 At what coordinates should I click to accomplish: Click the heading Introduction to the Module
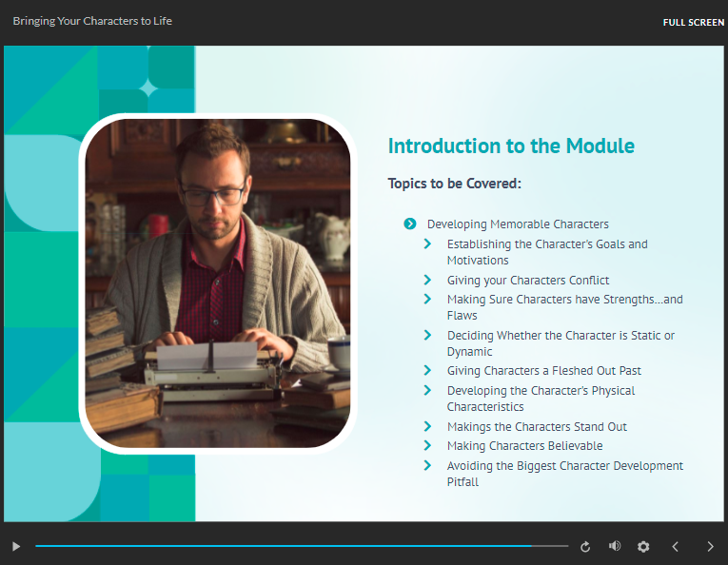click(x=511, y=146)
